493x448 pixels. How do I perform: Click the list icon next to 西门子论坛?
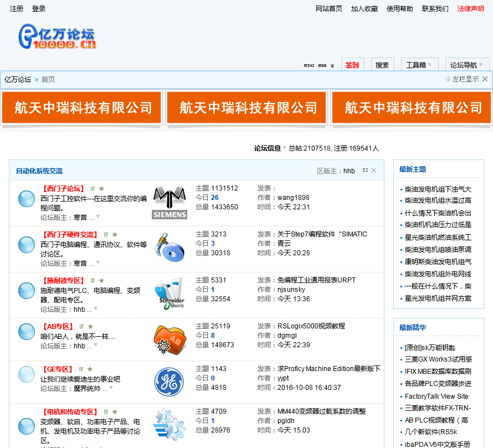point(93,189)
